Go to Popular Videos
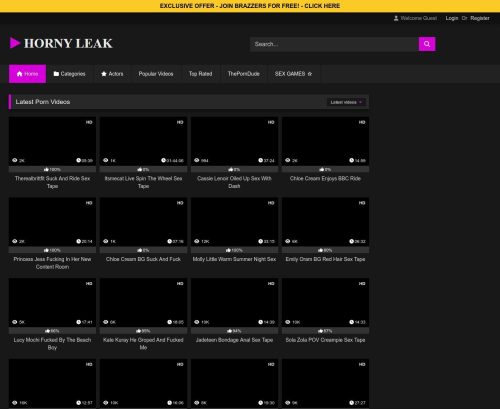Viewport: 500px width, 409px height. coord(156,74)
